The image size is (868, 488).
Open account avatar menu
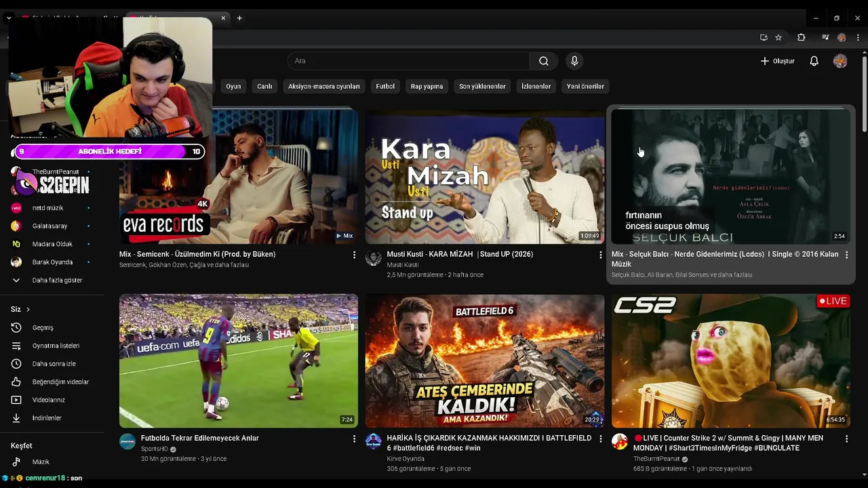coord(840,61)
